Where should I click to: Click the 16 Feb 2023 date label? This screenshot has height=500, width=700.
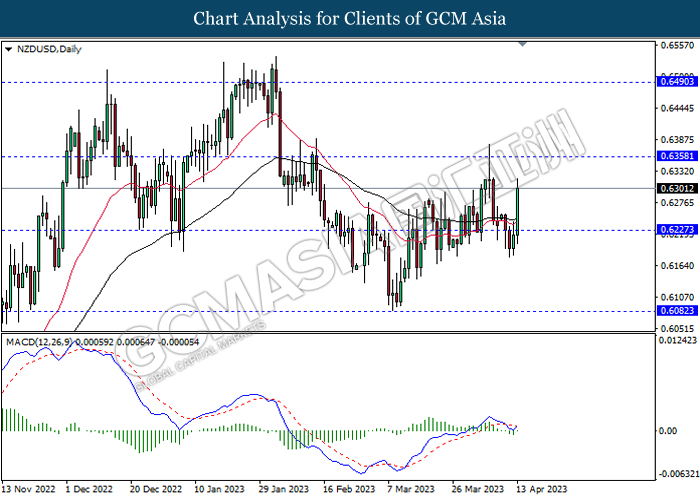pyautogui.click(x=349, y=489)
